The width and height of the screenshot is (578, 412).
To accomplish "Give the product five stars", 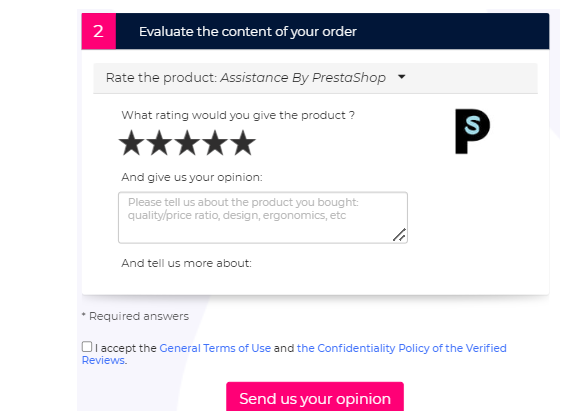I will click(243, 142).
